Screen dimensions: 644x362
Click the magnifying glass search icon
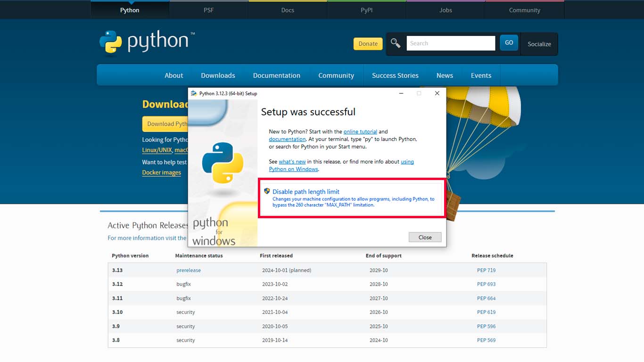click(x=396, y=43)
